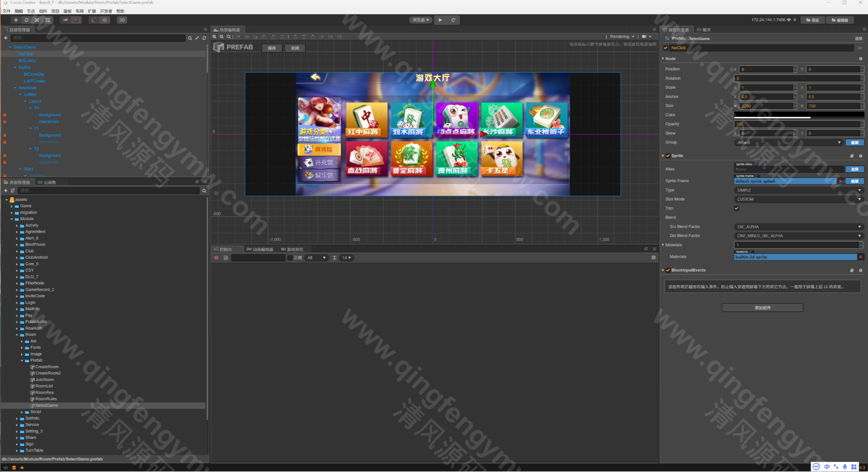Screen dimensions: 868x472
Task: Toggle the console collapse-messages icon
Action: [653, 258]
